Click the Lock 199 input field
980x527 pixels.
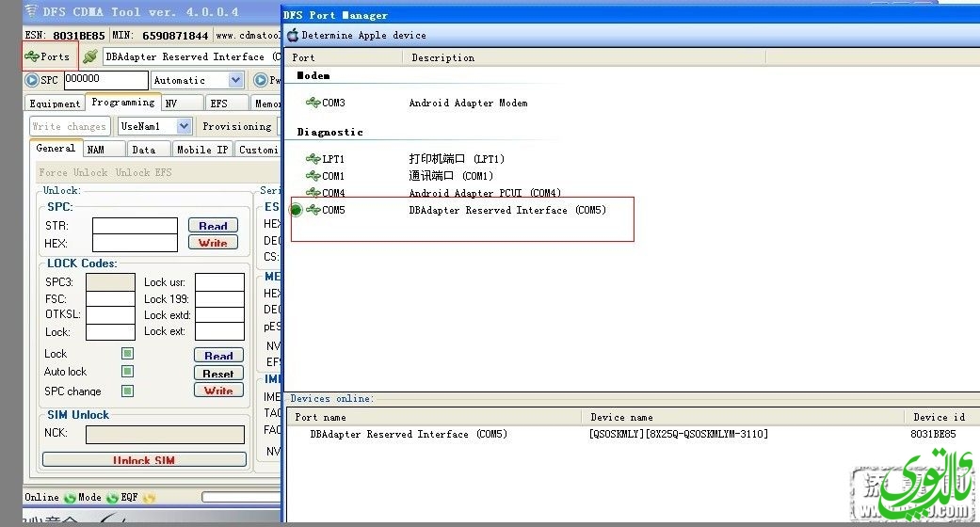pos(219,299)
